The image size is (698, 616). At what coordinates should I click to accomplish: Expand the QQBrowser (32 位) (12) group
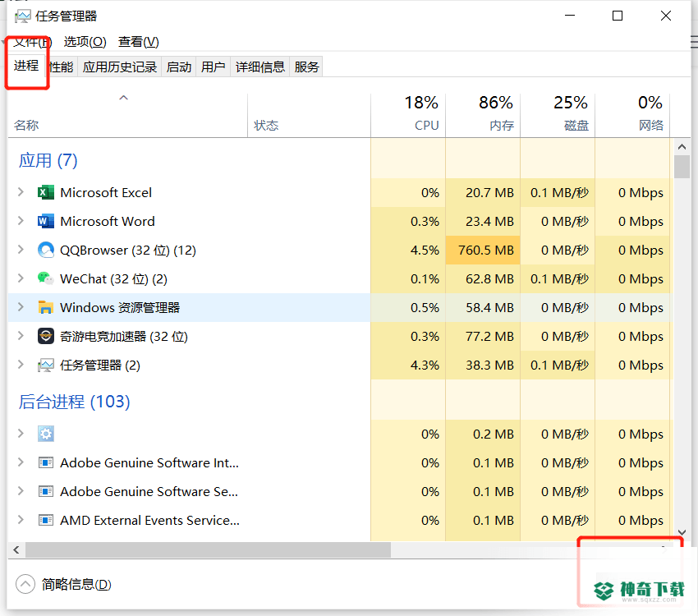pyautogui.click(x=21, y=249)
